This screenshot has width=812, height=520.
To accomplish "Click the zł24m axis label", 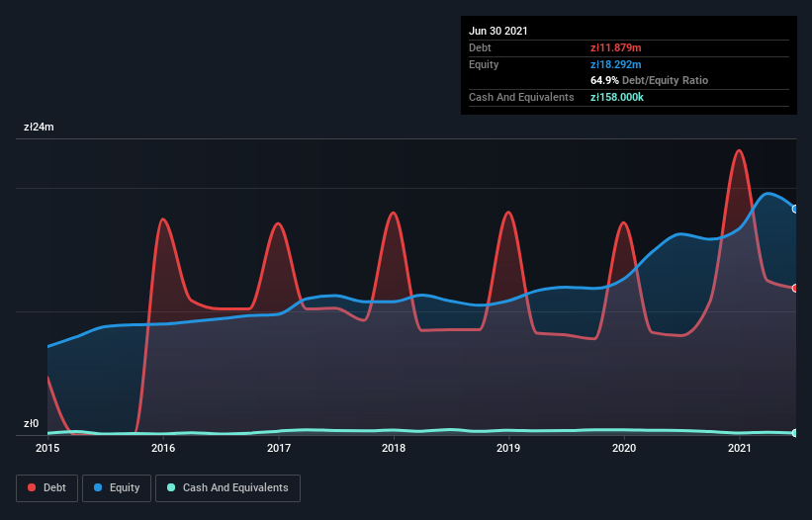I will 39,128.
